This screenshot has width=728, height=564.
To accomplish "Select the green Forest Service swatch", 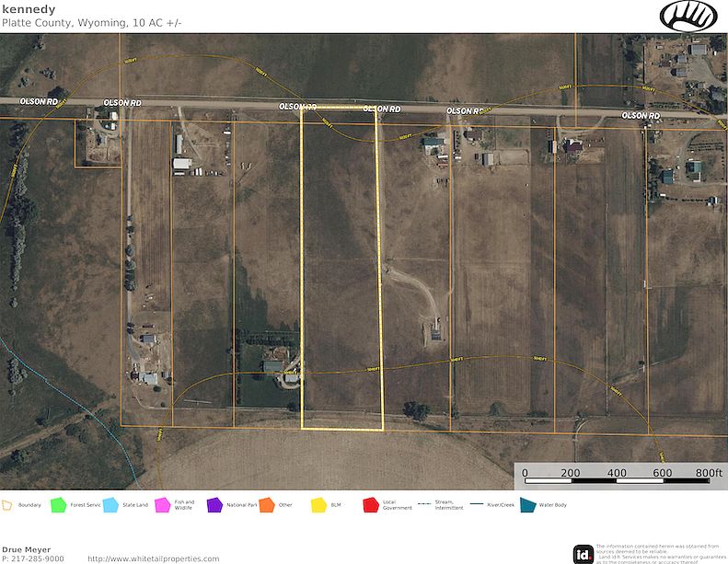I will (59, 504).
